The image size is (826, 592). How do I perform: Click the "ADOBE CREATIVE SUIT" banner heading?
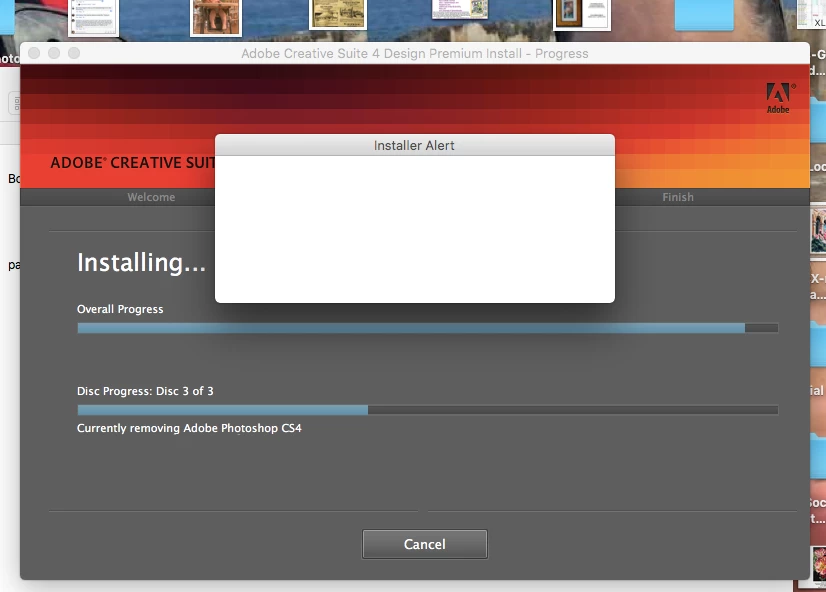(x=132, y=163)
